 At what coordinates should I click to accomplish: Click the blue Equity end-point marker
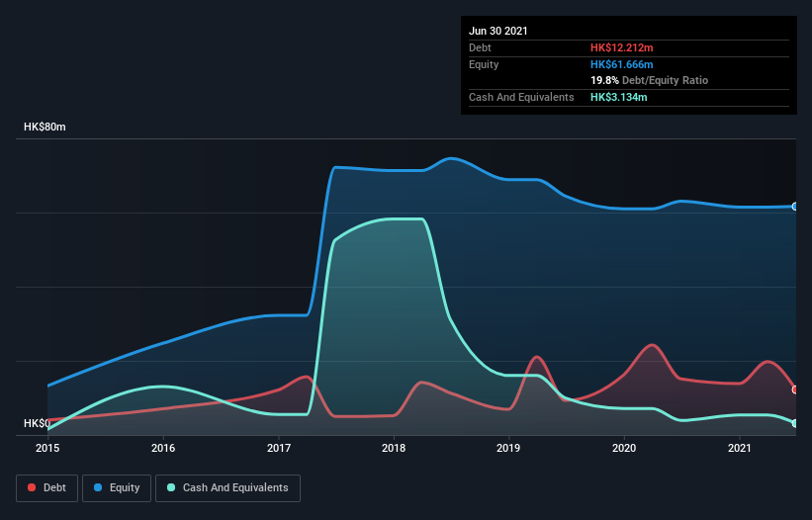(x=795, y=207)
